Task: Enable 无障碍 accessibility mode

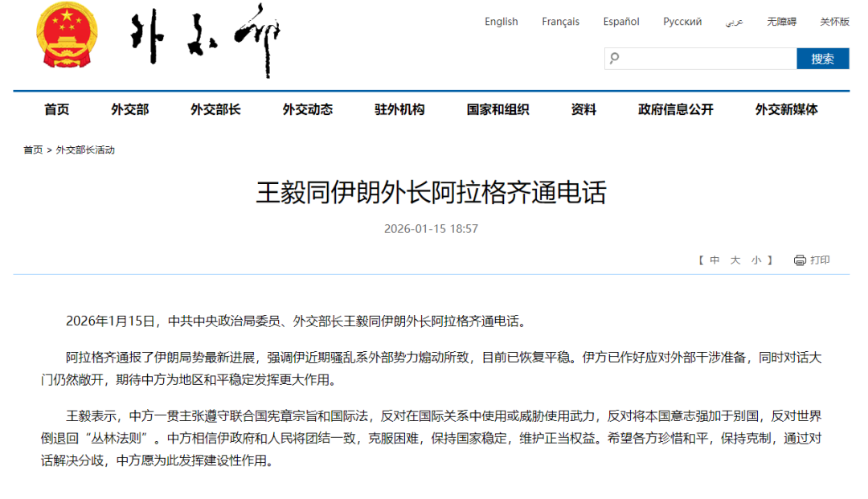Action: click(x=781, y=22)
